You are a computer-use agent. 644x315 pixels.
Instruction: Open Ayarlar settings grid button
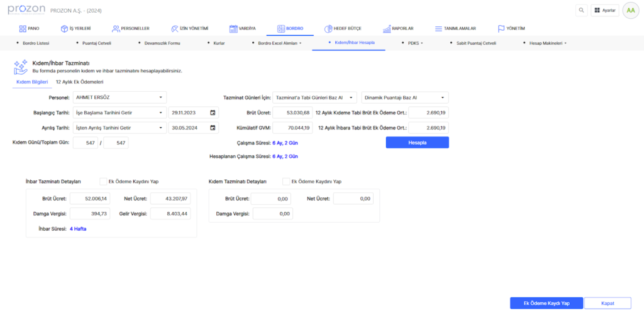tap(604, 11)
